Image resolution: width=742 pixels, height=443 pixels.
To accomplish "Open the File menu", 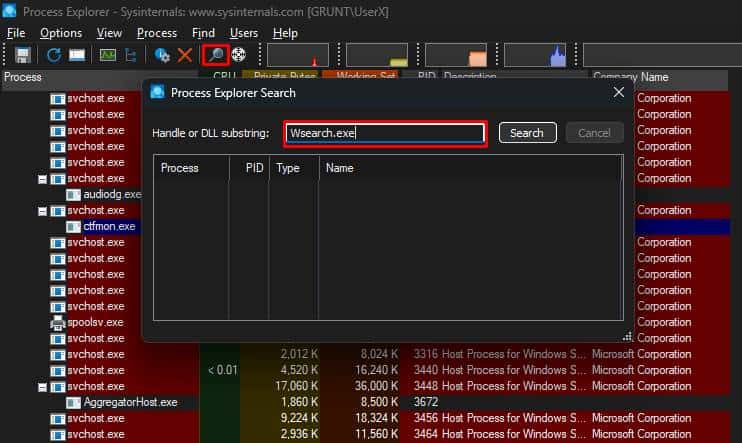I will 16,33.
